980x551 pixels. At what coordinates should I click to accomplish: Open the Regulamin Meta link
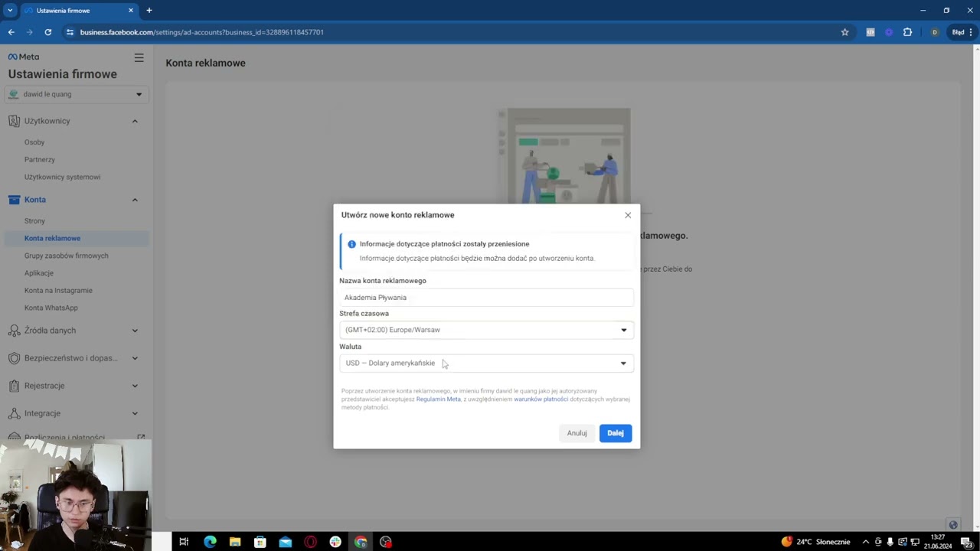pos(439,399)
